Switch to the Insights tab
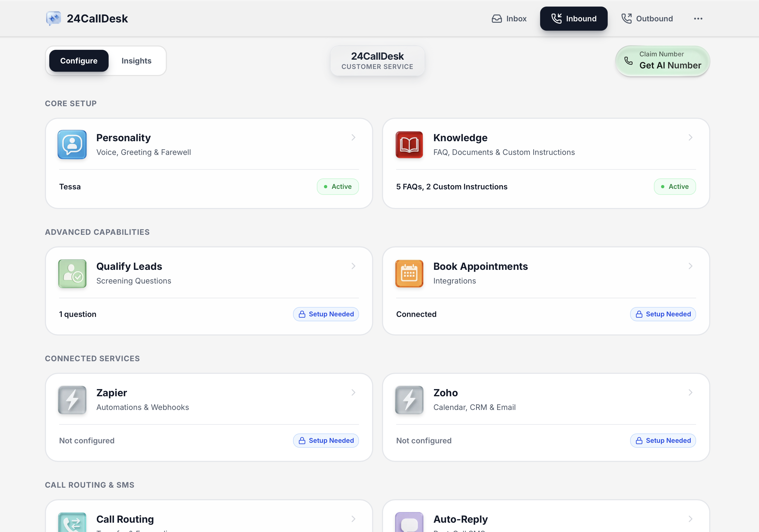 [x=136, y=60]
